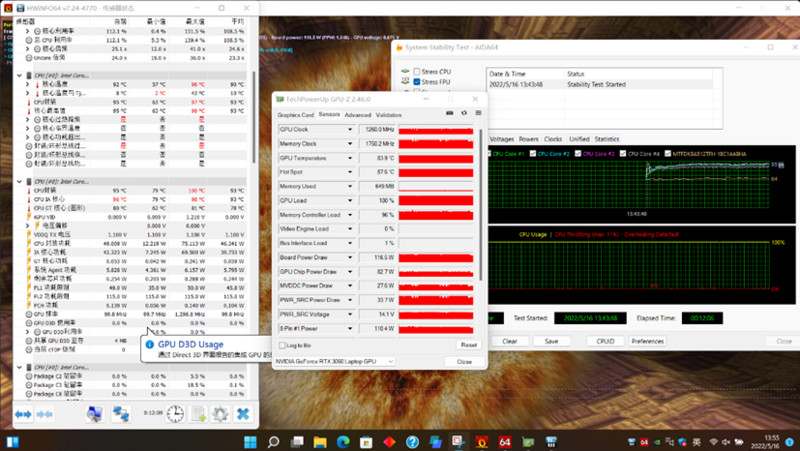800x451 pixels.
Task: Open Board Power Draw sensor dropdown arrow
Action: click(350, 258)
